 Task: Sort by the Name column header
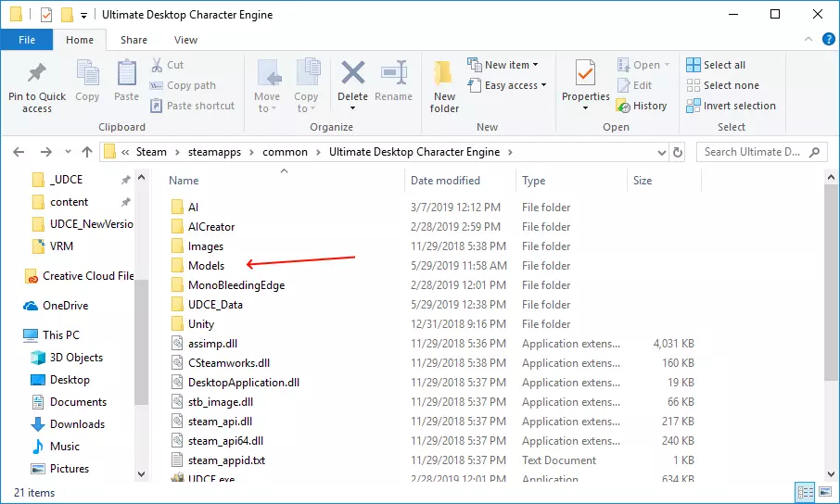tap(184, 181)
